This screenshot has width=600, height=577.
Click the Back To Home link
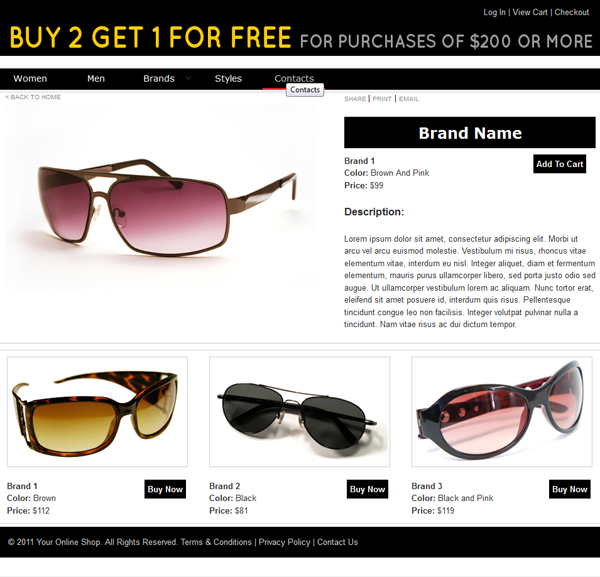33,97
